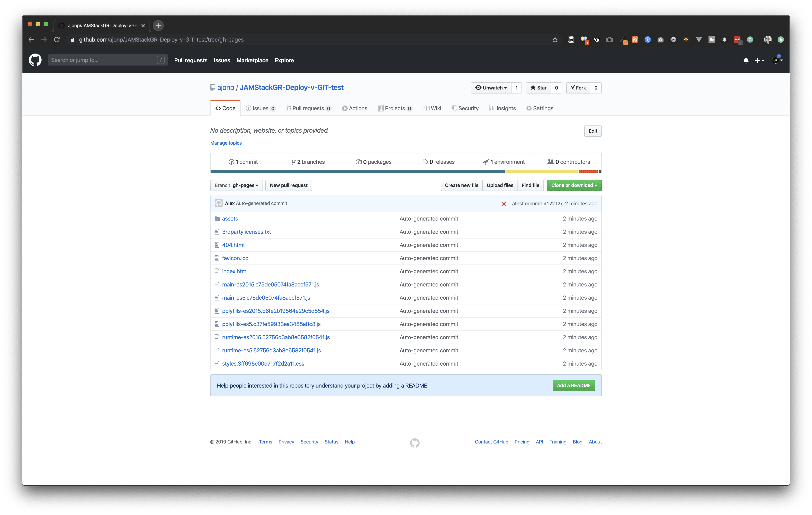Open Marketplace in top navigation

252,60
